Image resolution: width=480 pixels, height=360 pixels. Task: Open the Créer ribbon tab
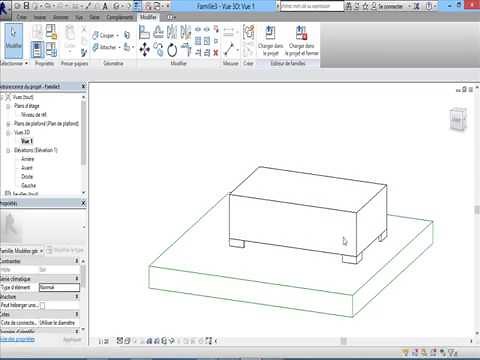21,17
